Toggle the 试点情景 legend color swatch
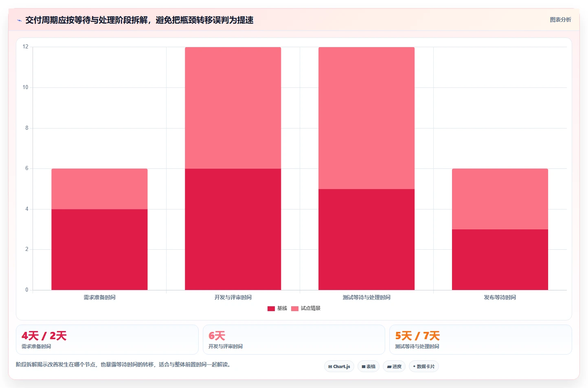 click(295, 309)
